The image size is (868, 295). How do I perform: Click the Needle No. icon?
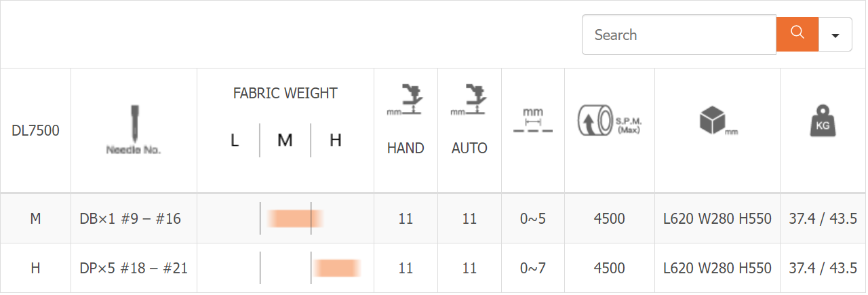[x=134, y=130]
